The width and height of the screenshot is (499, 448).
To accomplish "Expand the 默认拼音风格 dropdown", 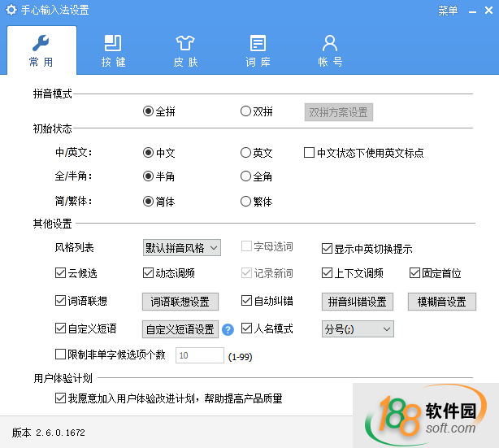I will pos(181,247).
